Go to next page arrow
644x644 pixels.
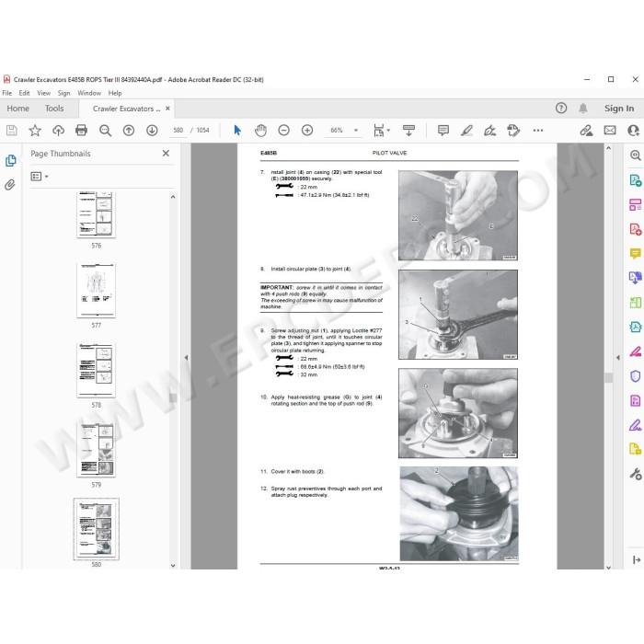[x=152, y=131]
